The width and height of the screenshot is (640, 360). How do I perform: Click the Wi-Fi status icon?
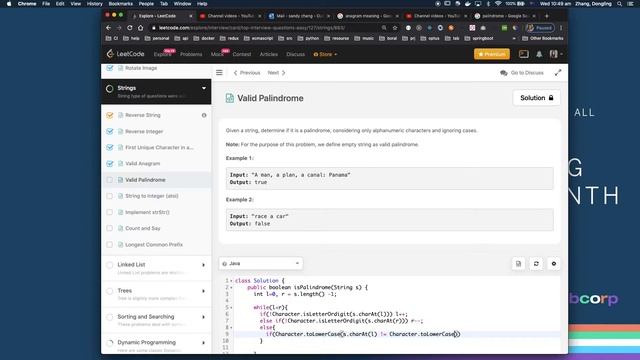click(x=498, y=4)
